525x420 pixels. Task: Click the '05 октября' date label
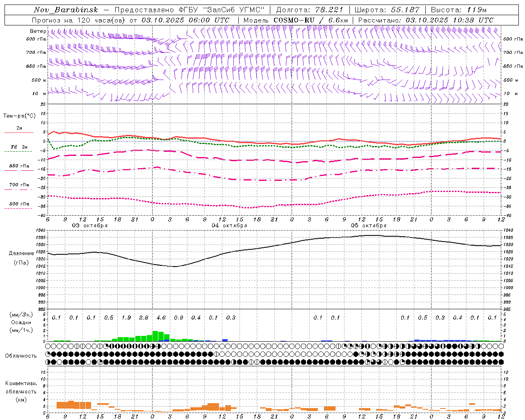369,226
